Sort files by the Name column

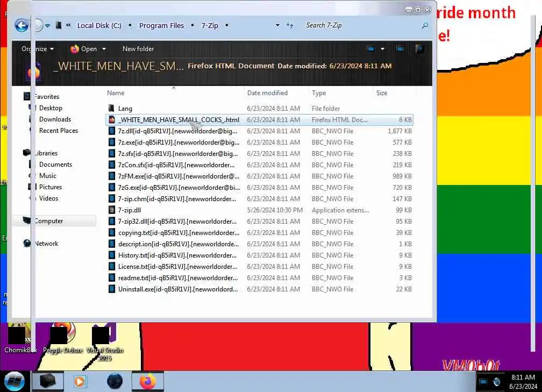116,92
